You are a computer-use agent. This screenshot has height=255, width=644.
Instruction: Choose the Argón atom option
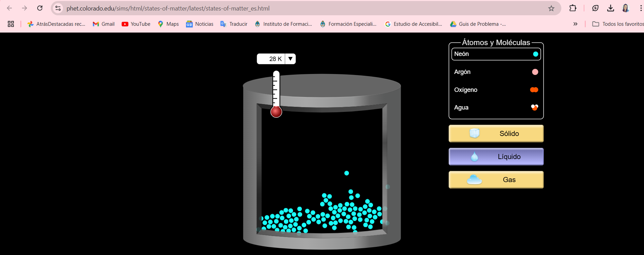pos(496,72)
